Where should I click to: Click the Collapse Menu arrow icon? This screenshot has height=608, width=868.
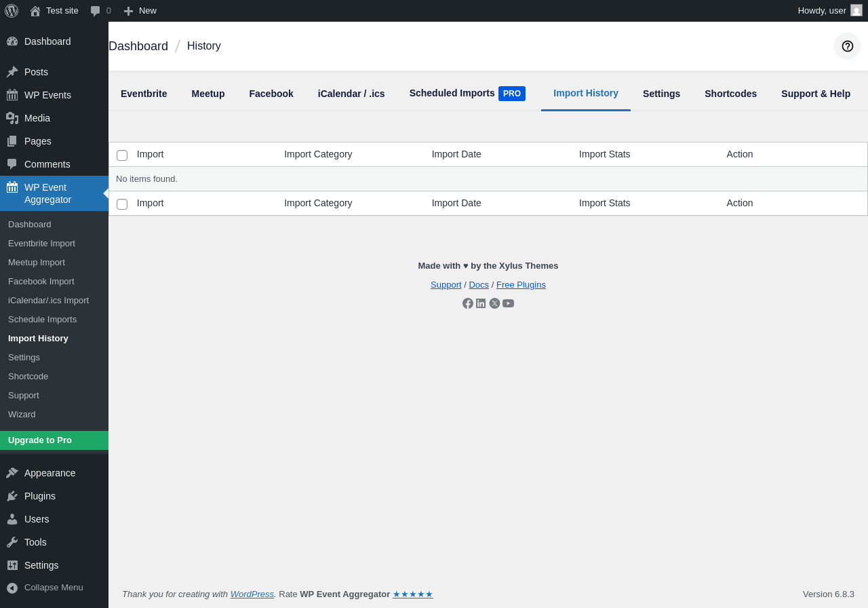coord(12,588)
